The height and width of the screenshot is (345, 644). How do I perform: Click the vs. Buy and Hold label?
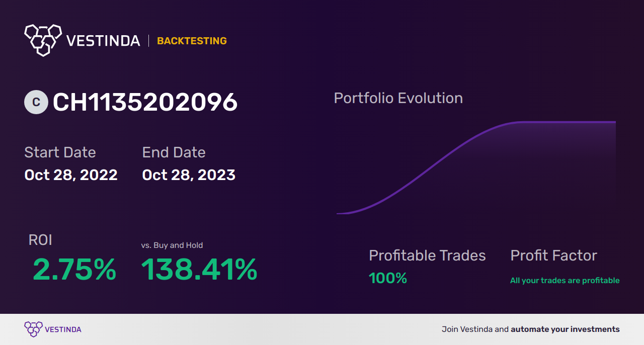coord(172,245)
